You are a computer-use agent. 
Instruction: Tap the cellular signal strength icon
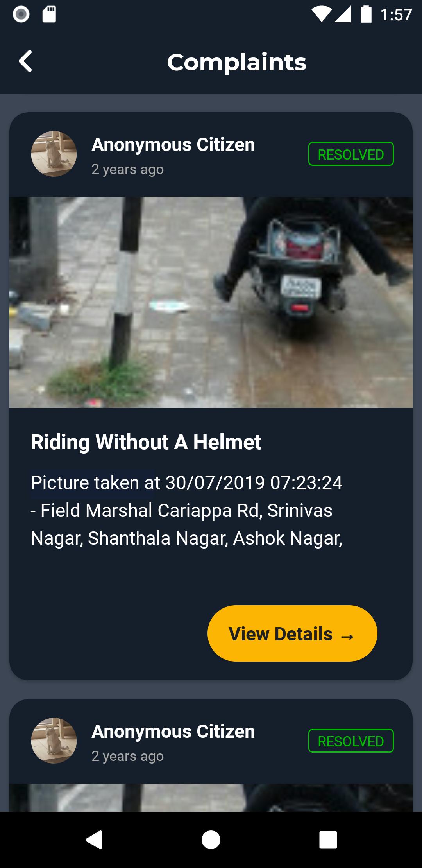343,15
